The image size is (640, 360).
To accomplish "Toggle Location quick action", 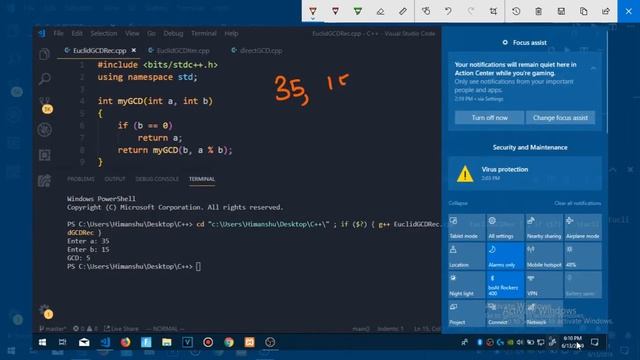I will tap(467, 256).
